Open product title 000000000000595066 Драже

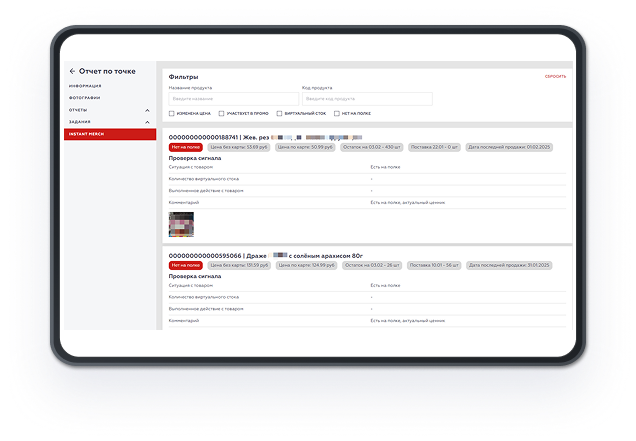click(x=230, y=255)
